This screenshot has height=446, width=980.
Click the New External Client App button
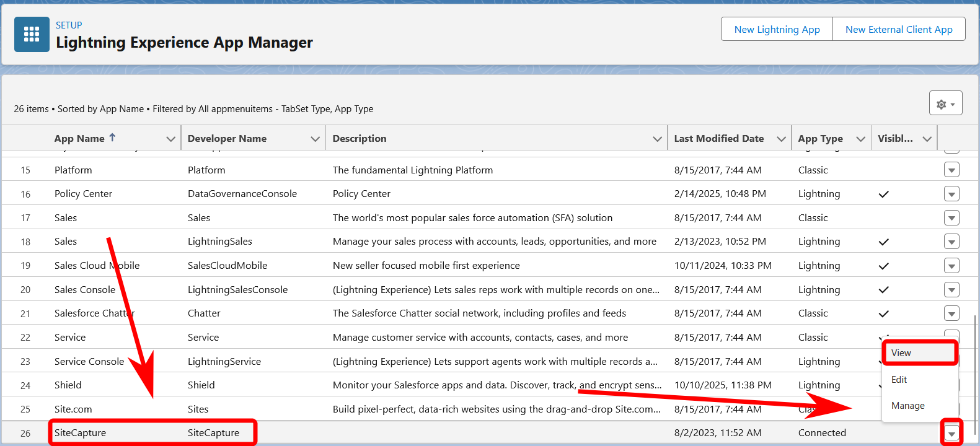pyautogui.click(x=899, y=29)
